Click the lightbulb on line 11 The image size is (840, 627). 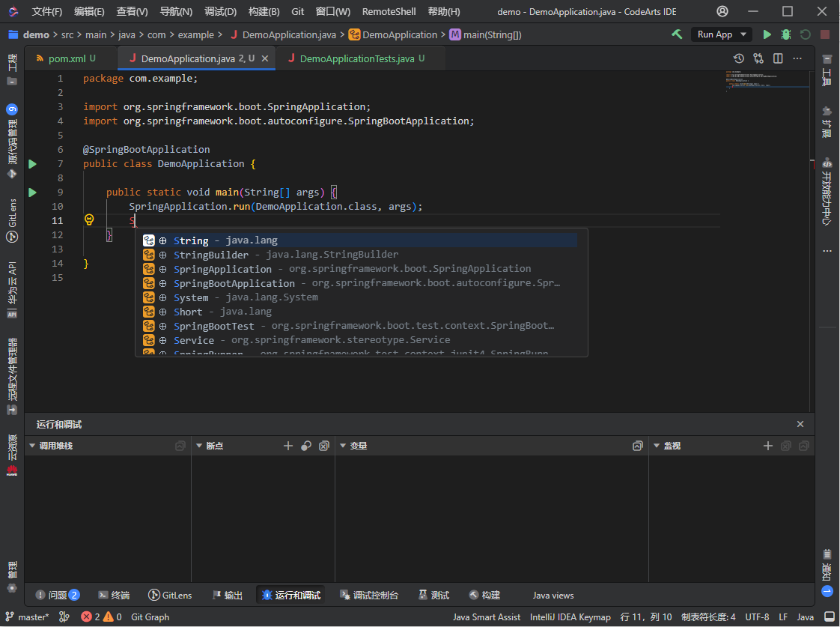[x=89, y=219]
